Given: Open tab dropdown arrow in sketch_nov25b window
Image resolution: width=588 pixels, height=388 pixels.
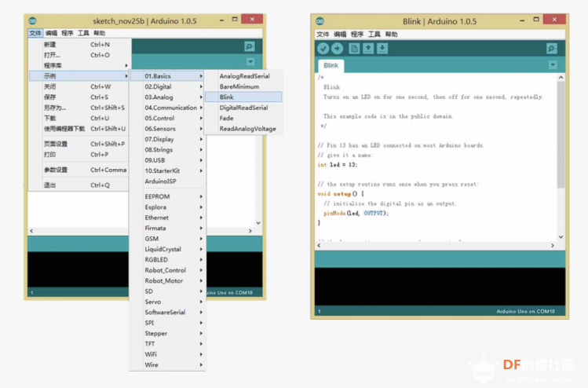Looking at the screenshot, I should click(250, 61).
